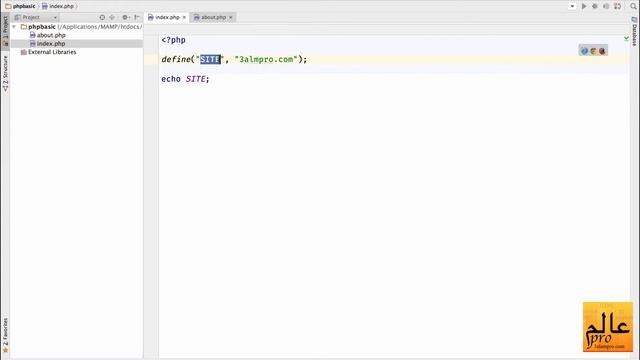Hide the Project tool window panel
The height and width of the screenshot is (360, 640).
click(137, 17)
